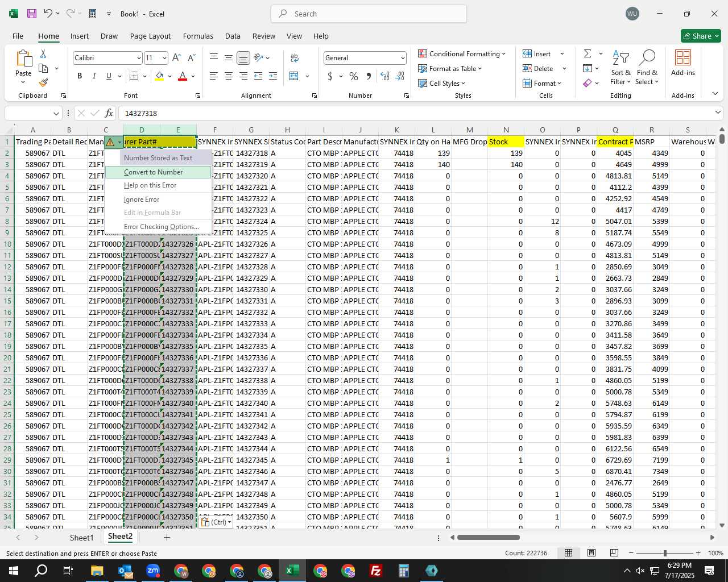Viewport: 728px width, 582px height.
Task: Open the Zoom app on taskbar
Action: pos(153,571)
